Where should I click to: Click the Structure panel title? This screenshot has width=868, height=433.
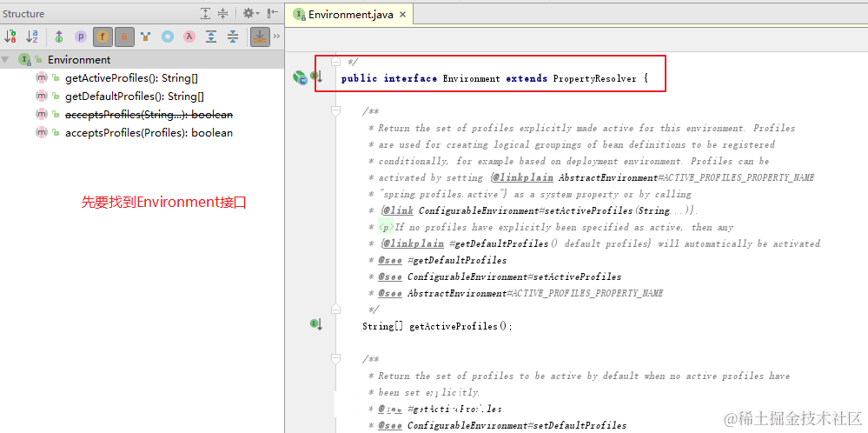(23, 14)
